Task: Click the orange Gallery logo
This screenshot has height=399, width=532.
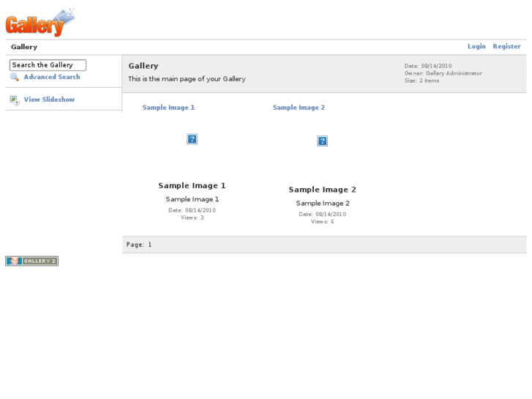Action: point(40,22)
